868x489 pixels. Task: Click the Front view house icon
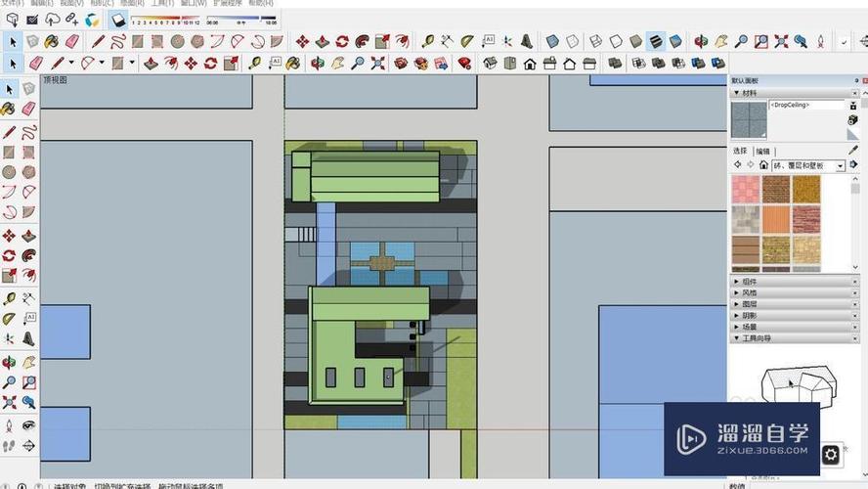[530, 64]
